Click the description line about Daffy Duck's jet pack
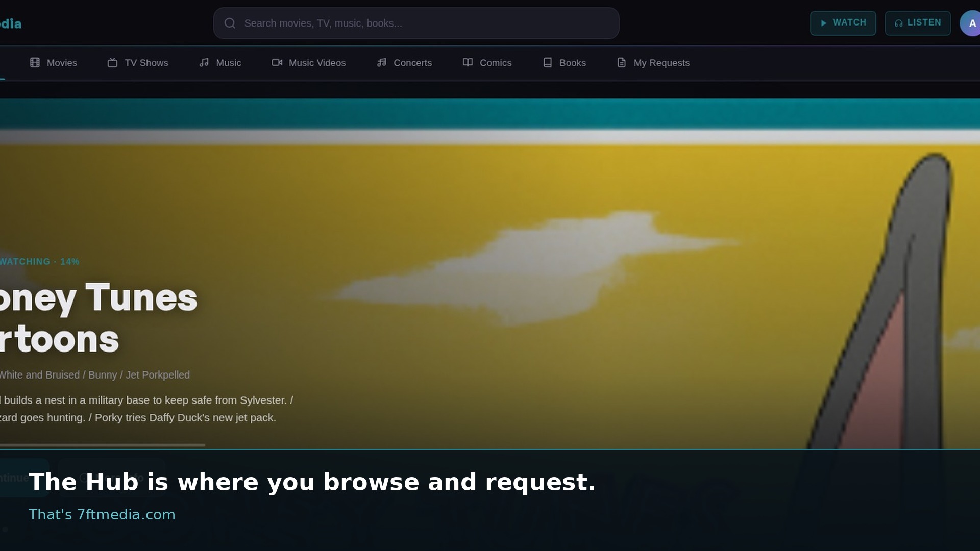 (138, 418)
